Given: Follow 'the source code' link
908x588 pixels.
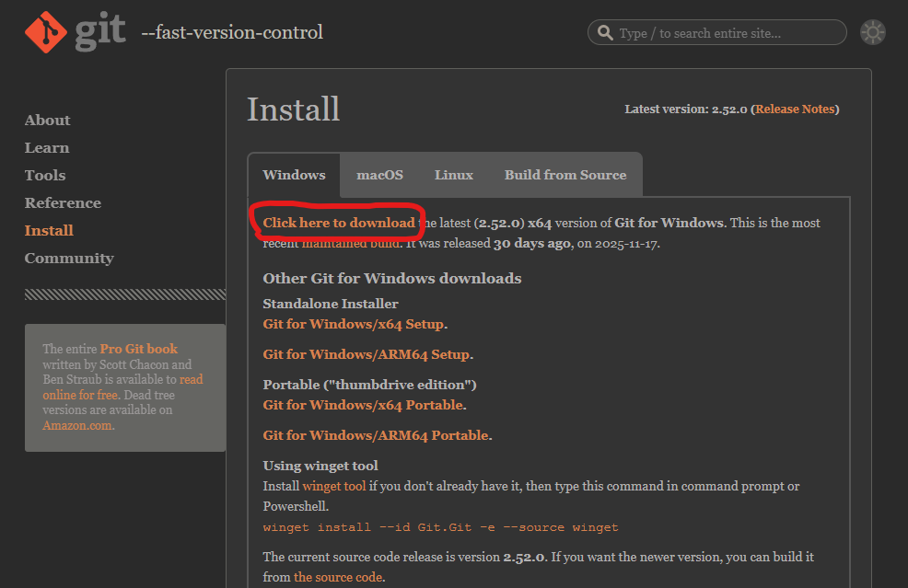Looking at the screenshot, I should click(x=337, y=577).
